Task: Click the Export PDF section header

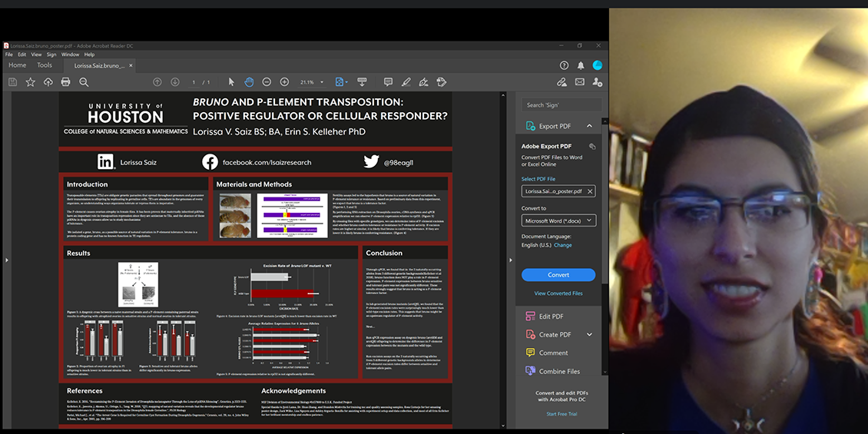Action: pyautogui.click(x=558, y=126)
